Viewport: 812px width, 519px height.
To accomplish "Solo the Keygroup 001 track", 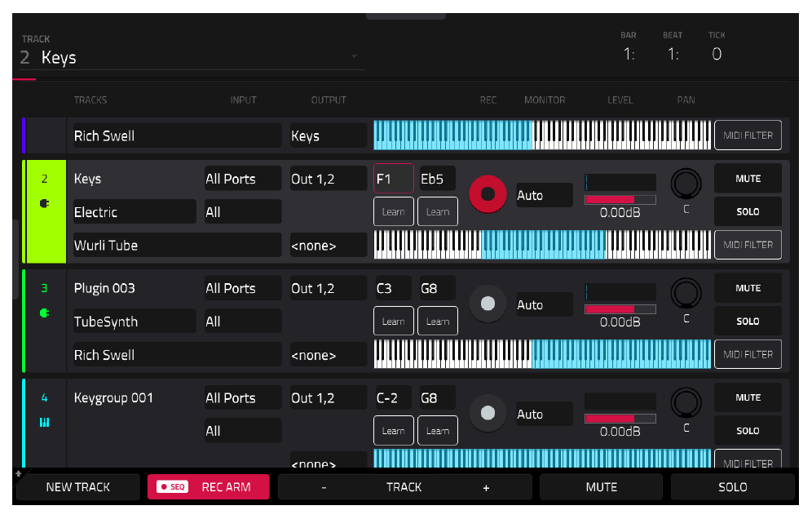I will click(748, 430).
